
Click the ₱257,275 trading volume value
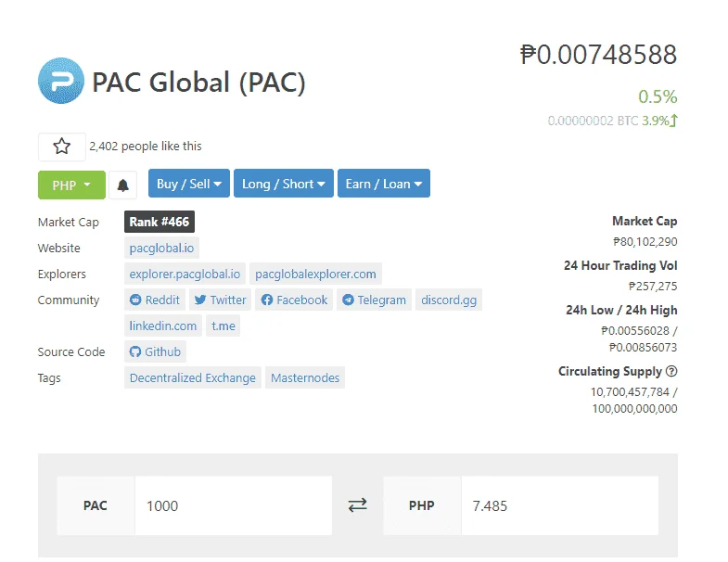(653, 287)
